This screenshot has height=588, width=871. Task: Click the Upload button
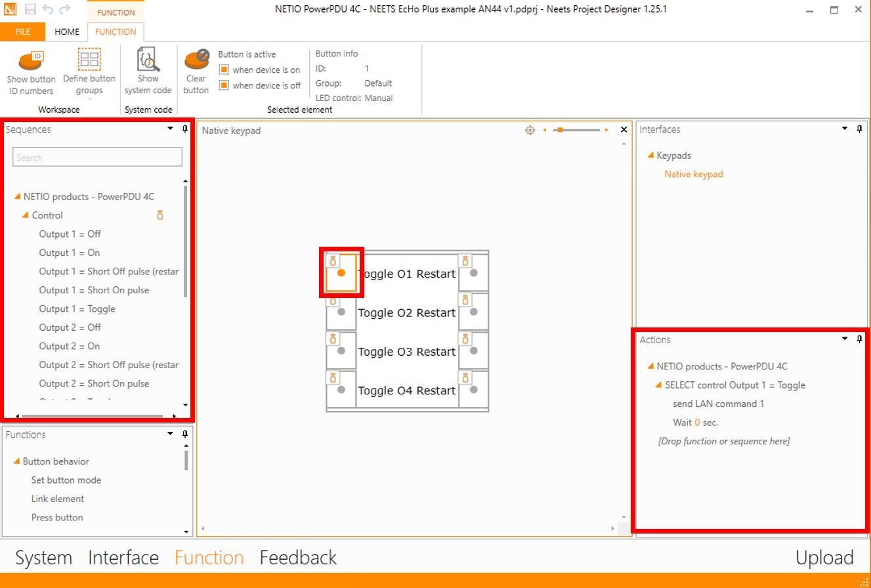coord(824,558)
